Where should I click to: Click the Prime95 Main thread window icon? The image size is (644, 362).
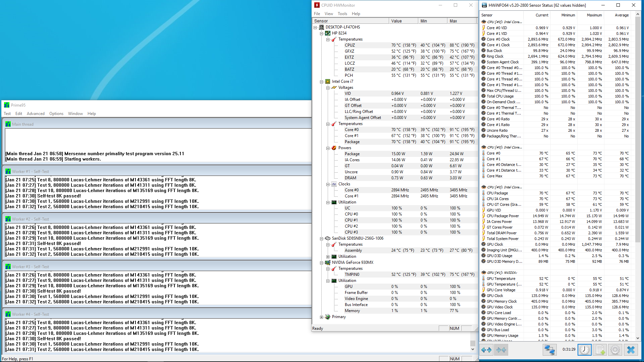coord(8,124)
